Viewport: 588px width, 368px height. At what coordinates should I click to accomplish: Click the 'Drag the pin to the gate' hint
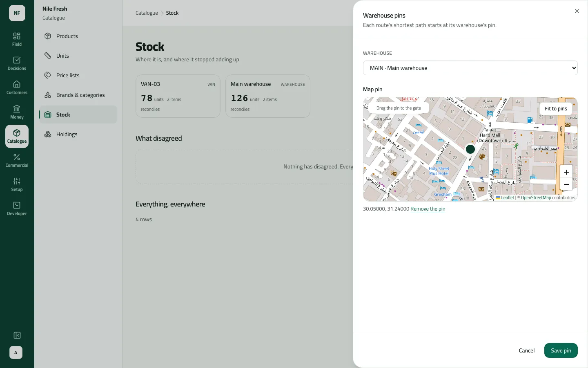coord(399,108)
